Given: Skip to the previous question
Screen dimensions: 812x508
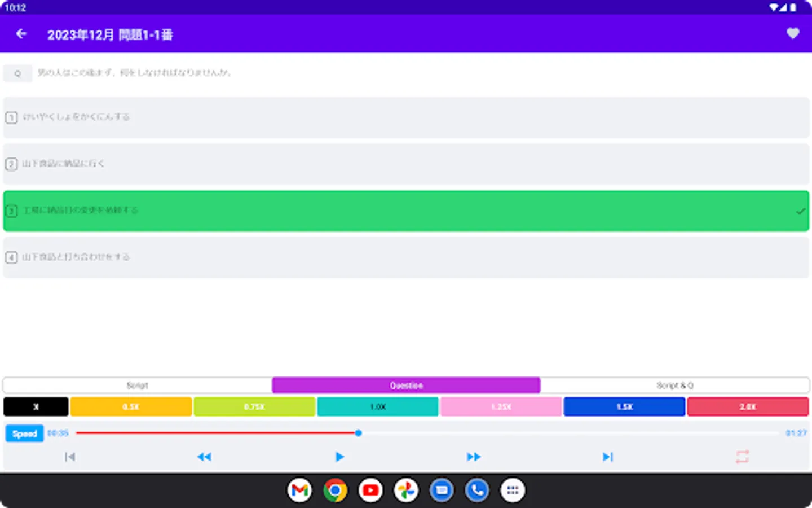Looking at the screenshot, I should click(x=69, y=457).
